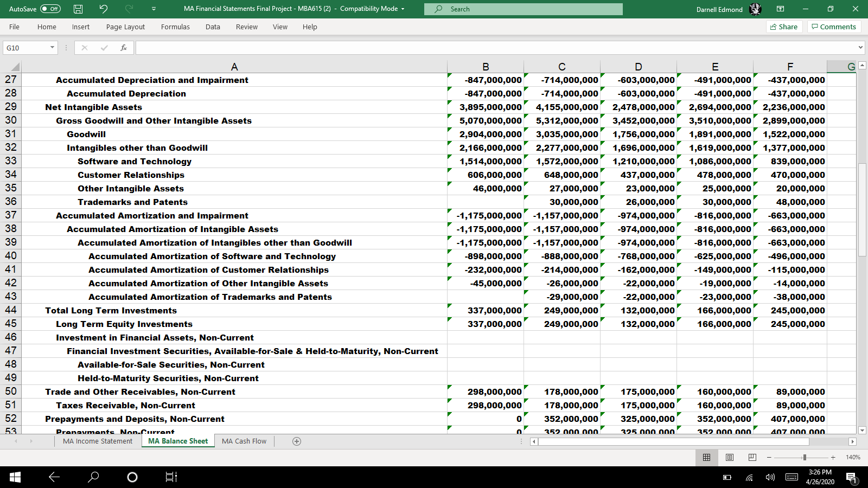Click the vertical scrollbar up arrow
Screen dimensions: 868x488
click(x=863, y=65)
